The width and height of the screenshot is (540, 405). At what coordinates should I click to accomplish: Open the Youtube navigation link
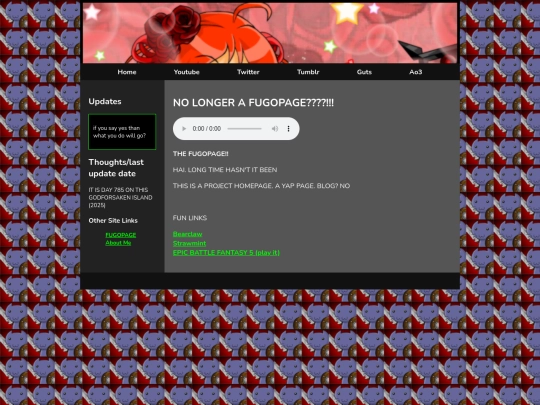tap(187, 72)
